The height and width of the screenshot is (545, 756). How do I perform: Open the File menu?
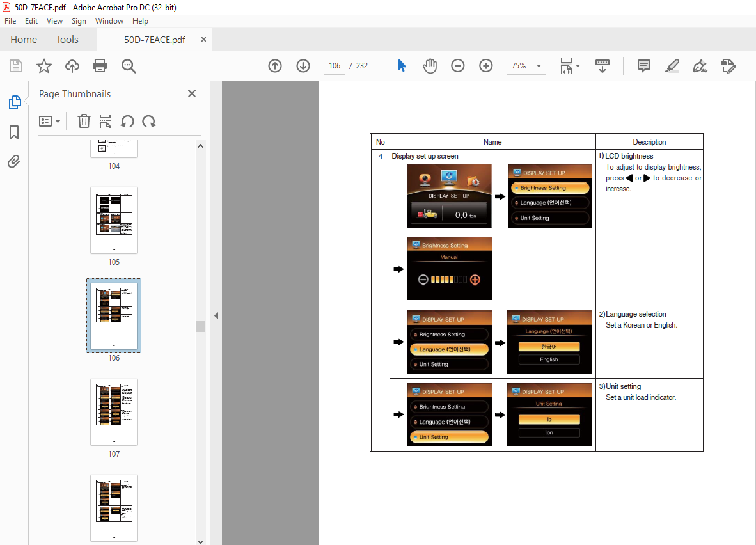[x=10, y=20]
